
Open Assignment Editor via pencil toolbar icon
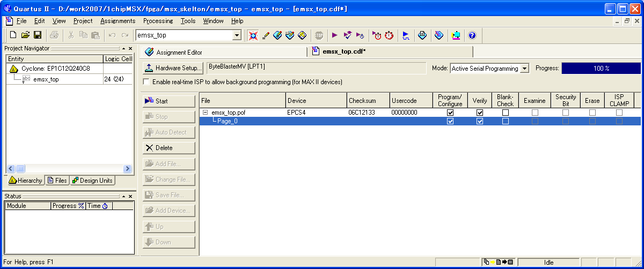click(x=265, y=35)
